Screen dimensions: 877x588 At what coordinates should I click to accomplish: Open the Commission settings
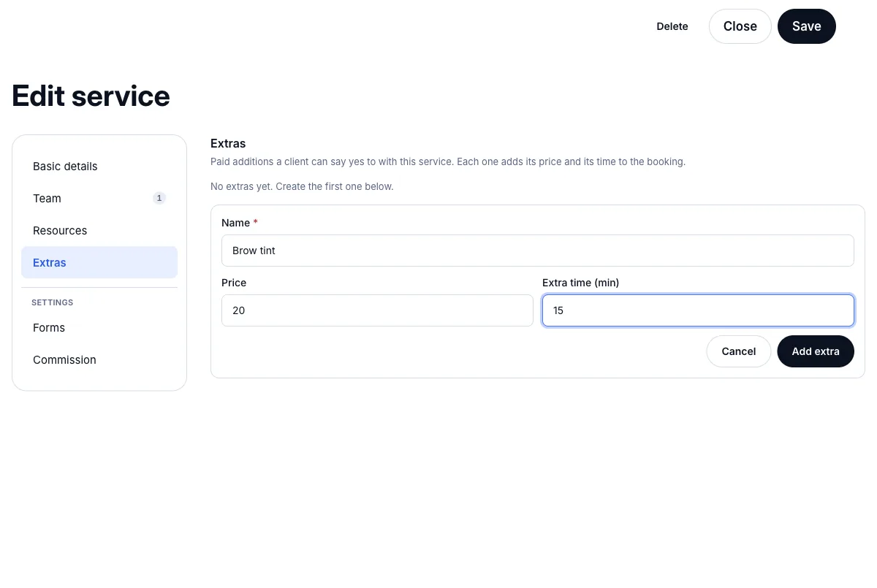coord(99,360)
